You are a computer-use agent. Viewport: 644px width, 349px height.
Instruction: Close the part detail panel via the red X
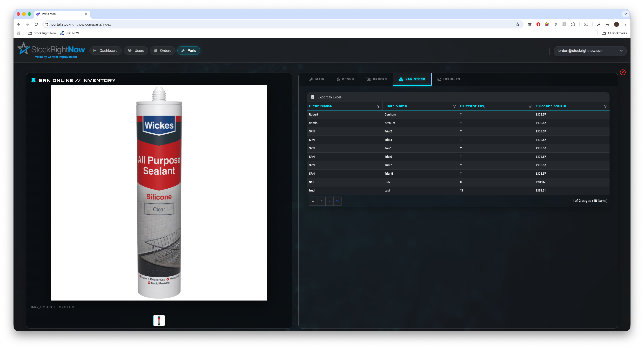623,73
